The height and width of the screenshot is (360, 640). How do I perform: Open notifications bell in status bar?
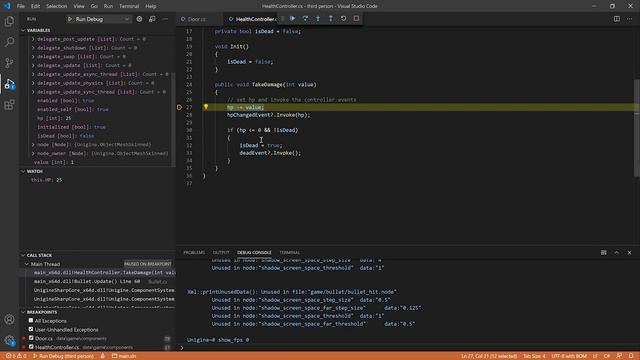point(631,356)
